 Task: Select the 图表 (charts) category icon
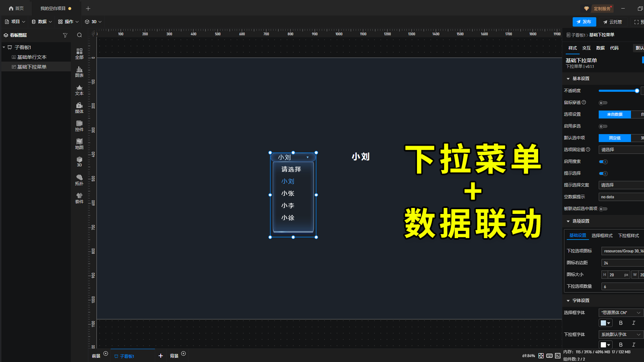pos(79,72)
